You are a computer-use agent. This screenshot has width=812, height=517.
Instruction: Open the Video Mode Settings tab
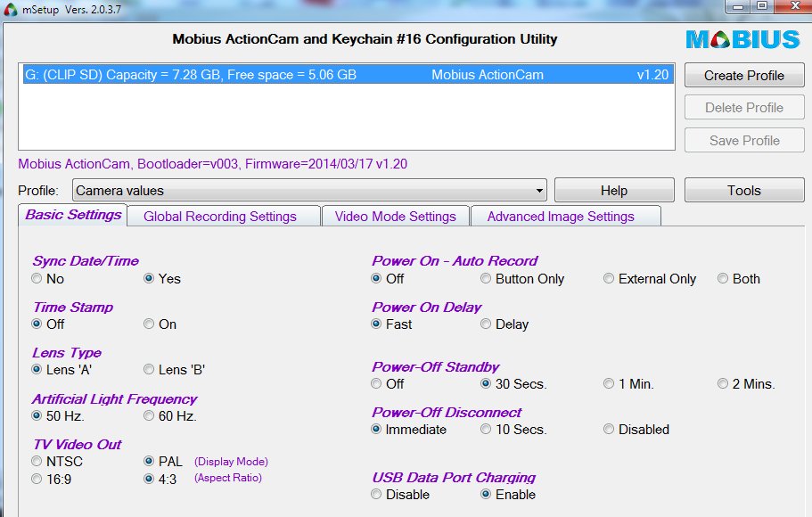(395, 217)
